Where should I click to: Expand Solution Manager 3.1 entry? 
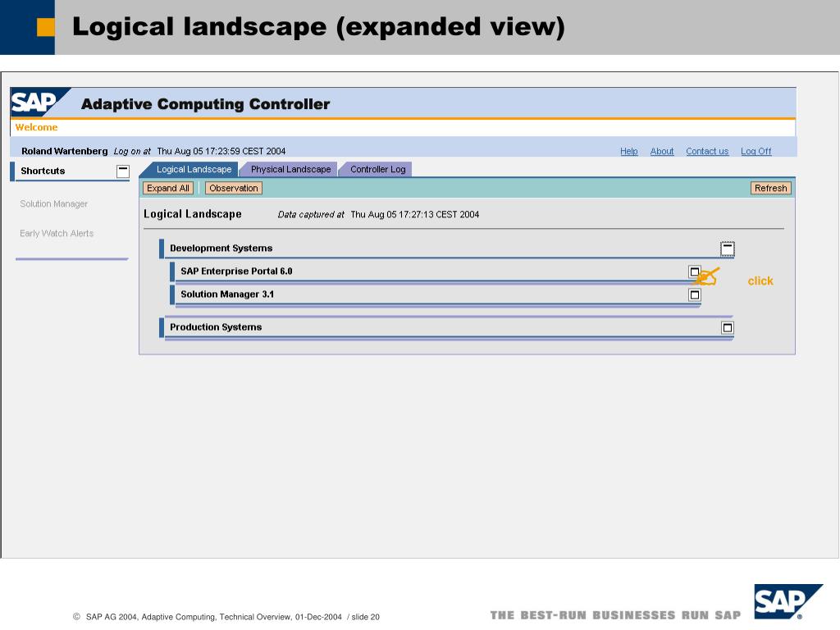click(x=695, y=294)
